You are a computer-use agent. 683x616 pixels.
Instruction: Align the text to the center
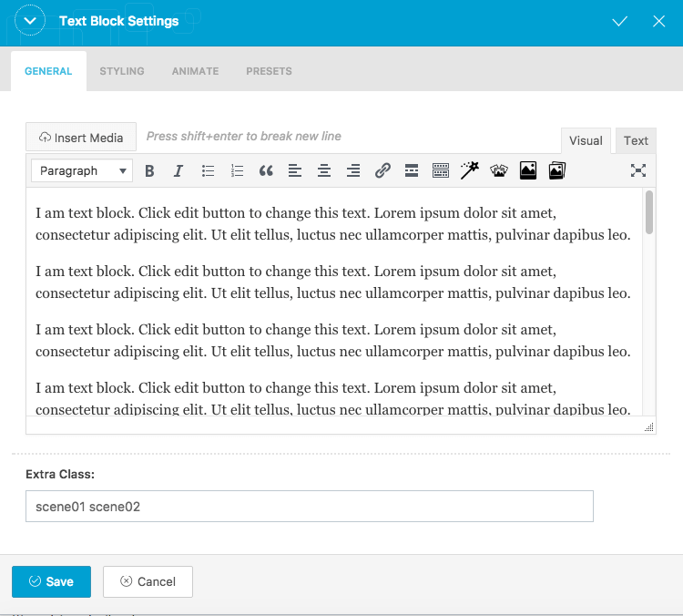[x=324, y=170]
